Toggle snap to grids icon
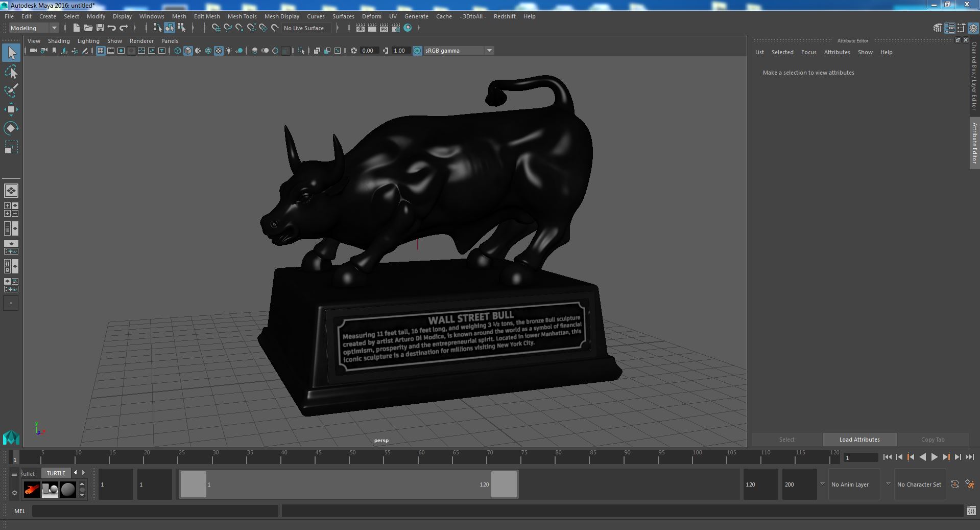980x530 pixels. [216, 28]
